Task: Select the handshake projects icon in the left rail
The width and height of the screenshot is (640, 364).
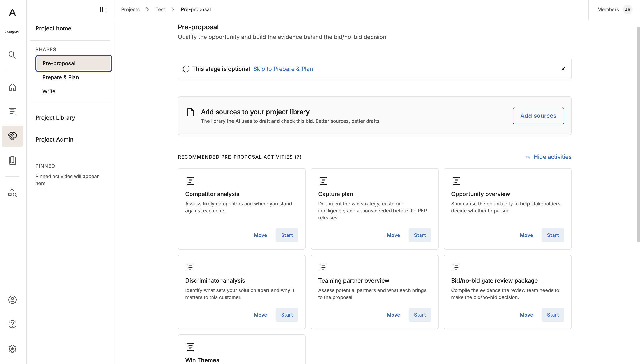Action: click(x=12, y=136)
